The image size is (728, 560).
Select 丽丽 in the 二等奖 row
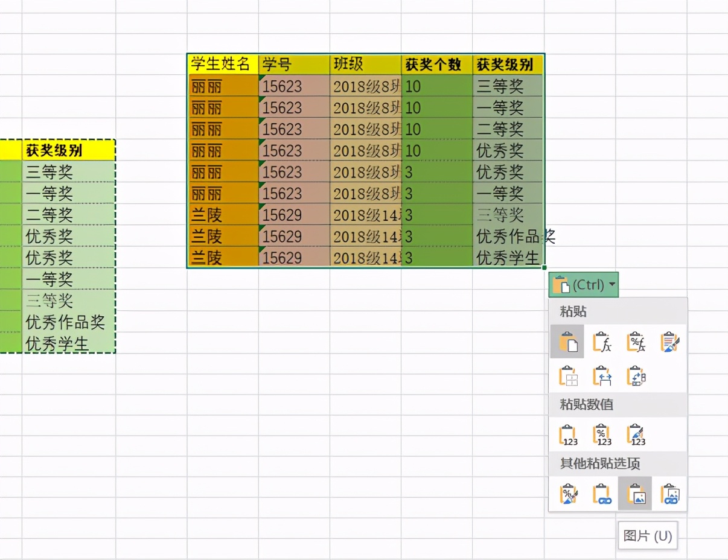coord(223,129)
